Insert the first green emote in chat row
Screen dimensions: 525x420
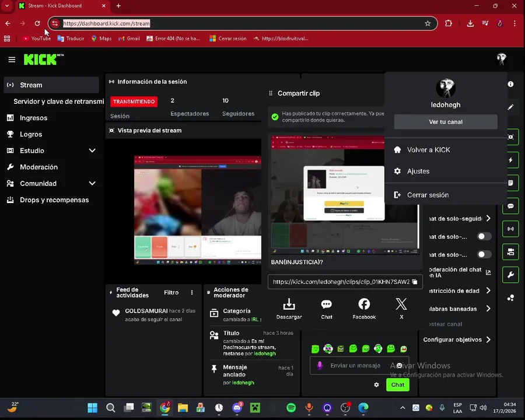(315, 349)
